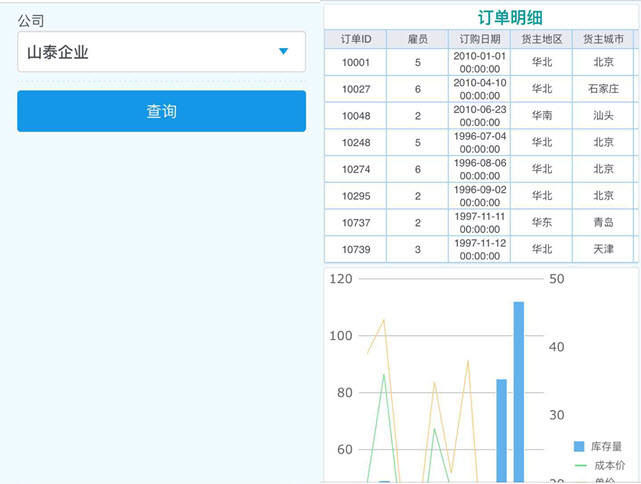Image resolution: width=641 pixels, height=484 pixels.
Task: Click date cell 1997-11-11 00:00:00
Action: pyautogui.click(x=480, y=223)
